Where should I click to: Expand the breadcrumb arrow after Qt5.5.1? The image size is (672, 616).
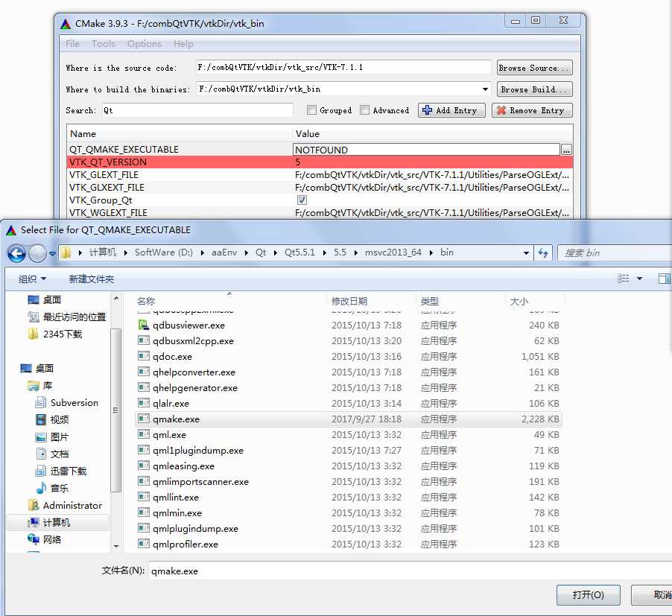point(324,253)
